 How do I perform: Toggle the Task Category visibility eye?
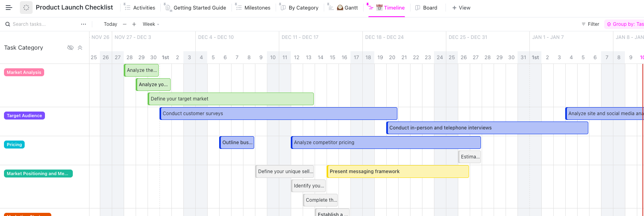70,48
